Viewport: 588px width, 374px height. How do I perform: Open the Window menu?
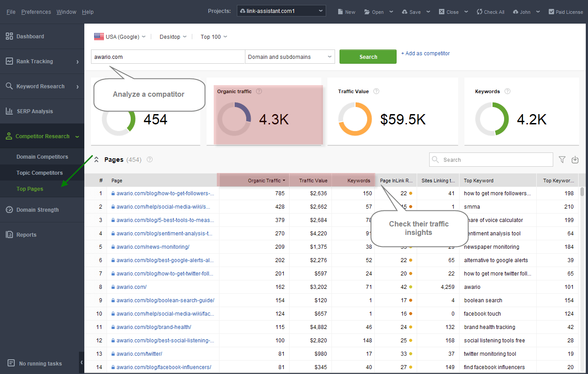point(66,12)
